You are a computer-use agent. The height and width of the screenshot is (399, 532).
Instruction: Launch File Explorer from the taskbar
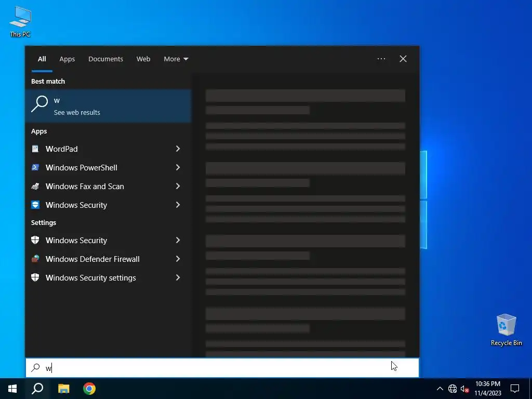(63, 389)
